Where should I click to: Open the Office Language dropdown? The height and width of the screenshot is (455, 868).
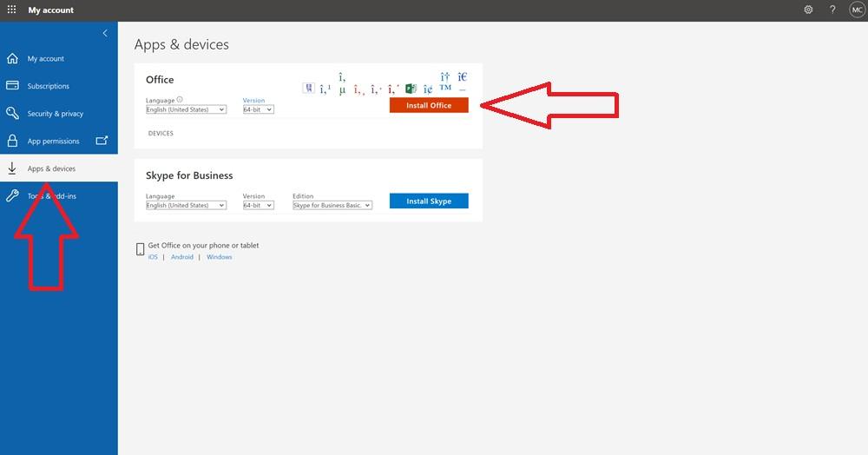click(186, 109)
